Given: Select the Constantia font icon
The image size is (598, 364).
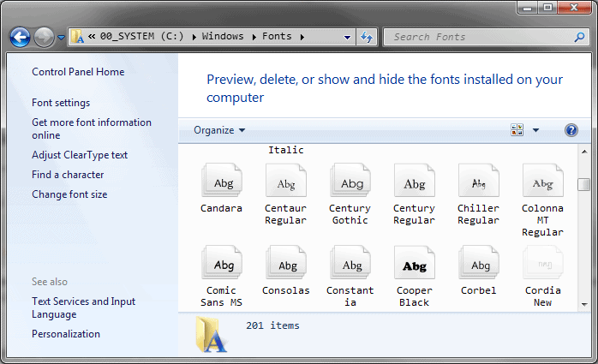Looking at the screenshot, I should [x=350, y=262].
